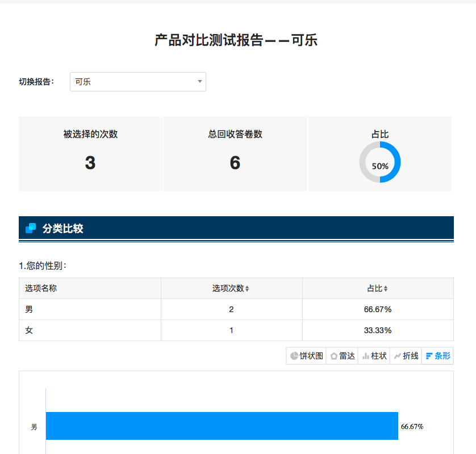Click the 切换报告 label

pyautogui.click(x=36, y=82)
